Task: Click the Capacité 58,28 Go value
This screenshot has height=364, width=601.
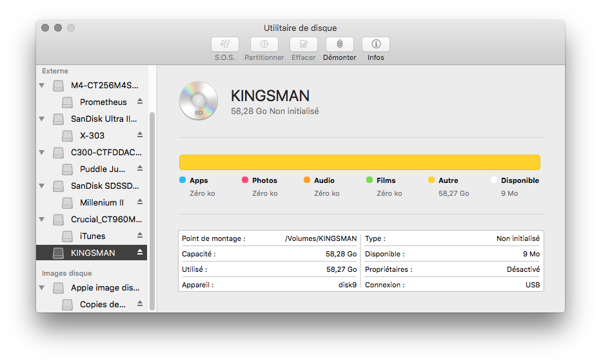Action: pos(341,254)
